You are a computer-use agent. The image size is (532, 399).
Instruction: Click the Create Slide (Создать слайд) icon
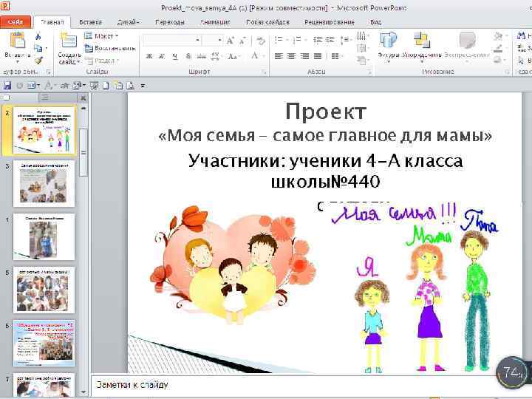click(69, 41)
